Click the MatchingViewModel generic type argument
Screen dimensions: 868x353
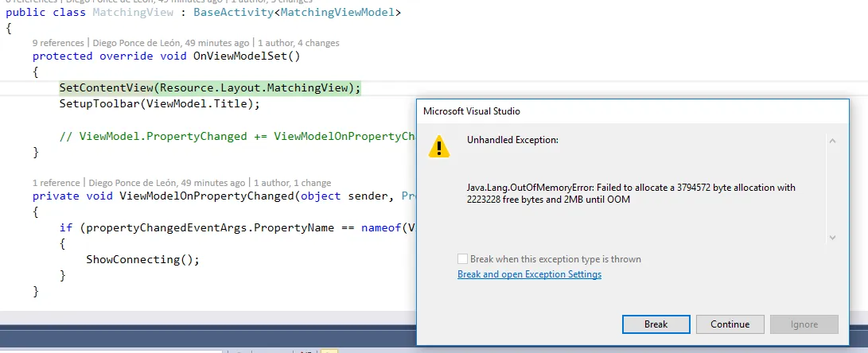click(337, 12)
